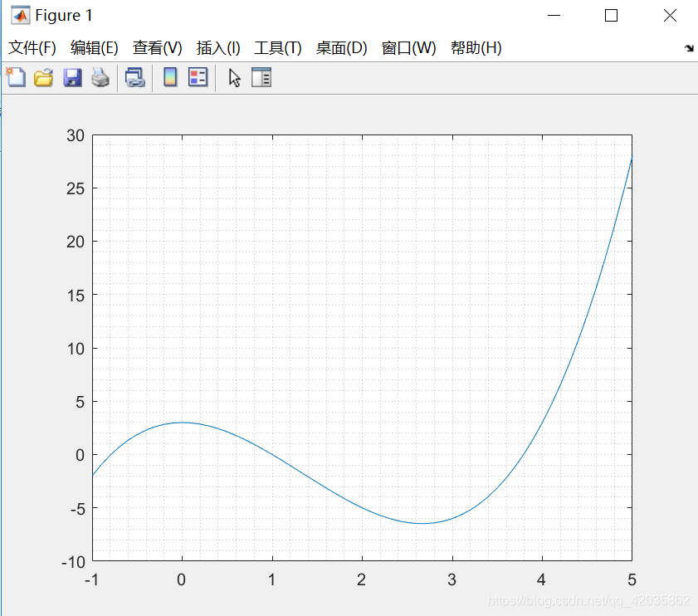Click the Figure 1 window title text
This screenshot has width=698, height=616.
64,16
